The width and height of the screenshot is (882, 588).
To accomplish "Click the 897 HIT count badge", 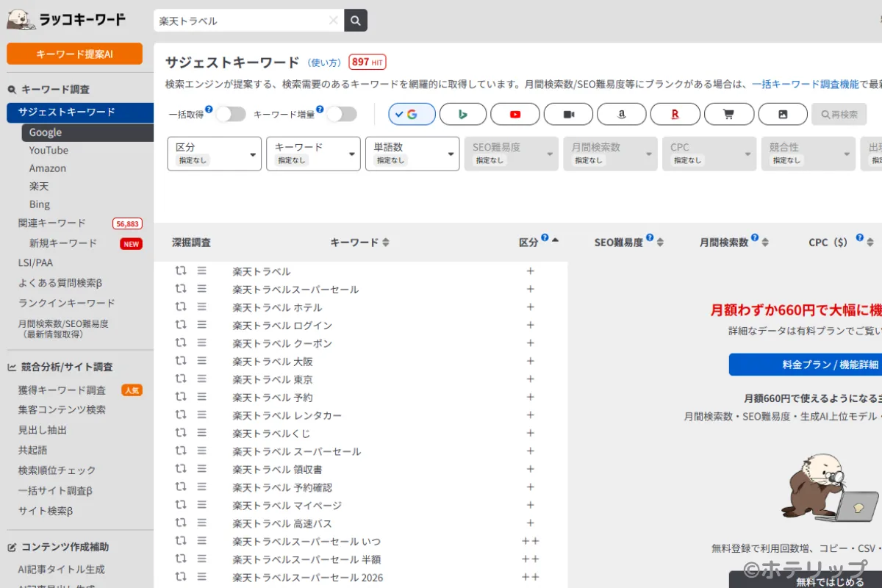I will click(x=367, y=62).
